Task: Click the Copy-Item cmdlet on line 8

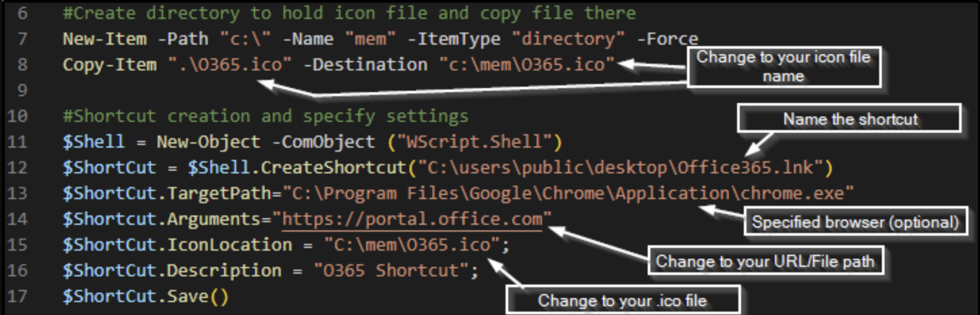Action: [x=110, y=64]
